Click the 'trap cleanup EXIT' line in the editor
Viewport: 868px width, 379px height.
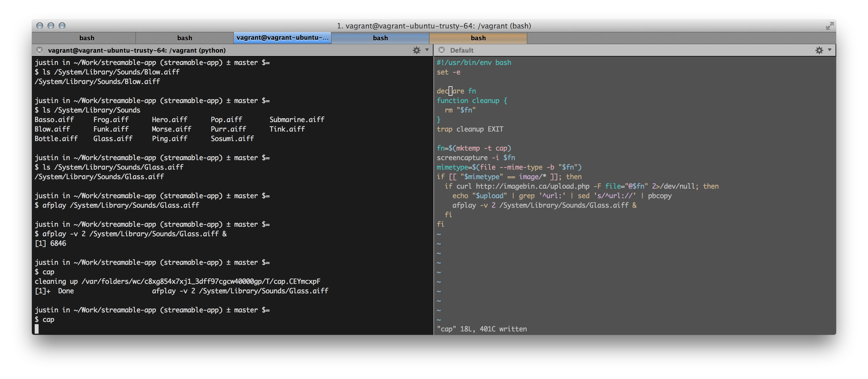click(x=470, y=129)
